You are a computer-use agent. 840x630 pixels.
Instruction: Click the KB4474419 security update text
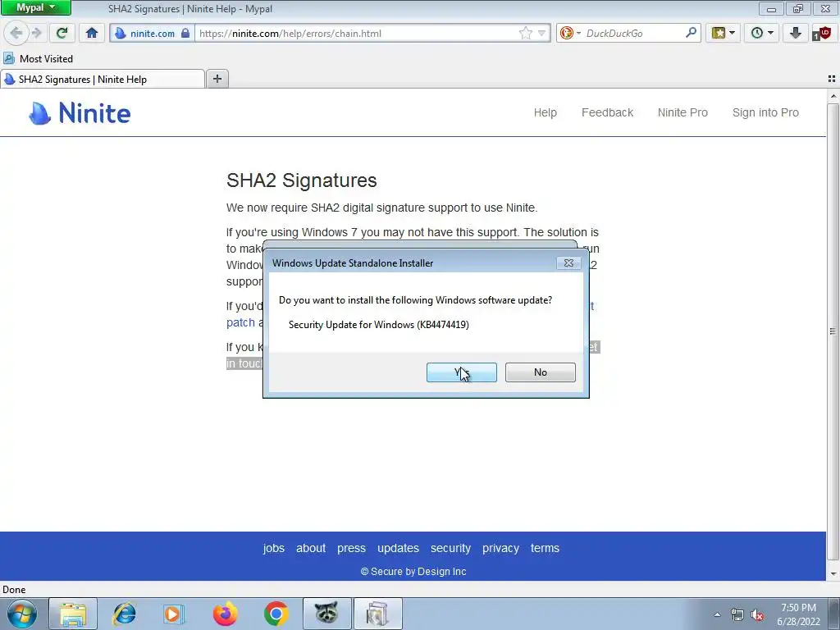(379, 325)
